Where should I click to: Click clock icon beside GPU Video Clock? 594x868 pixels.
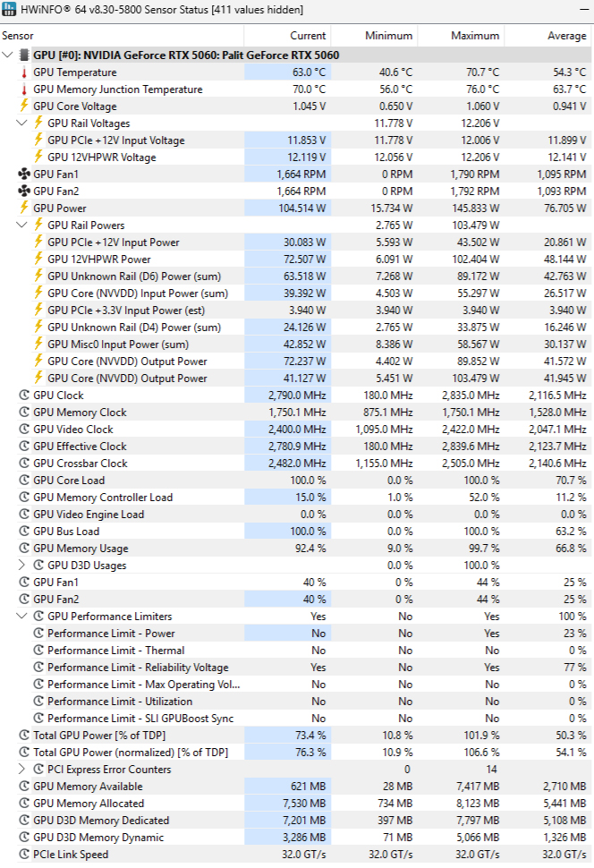coord(24,429)
